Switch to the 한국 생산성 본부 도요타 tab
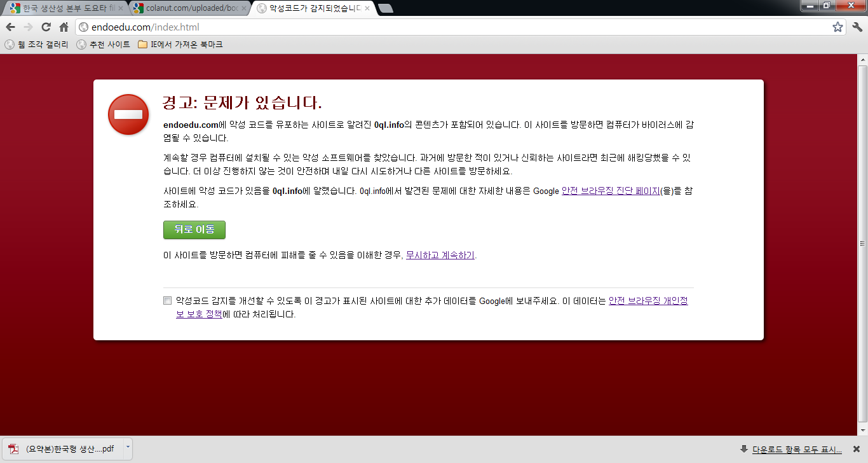Image resolution: width=868 pixels, height=463 pixels. pyautogui.click(x=65, y=8)
